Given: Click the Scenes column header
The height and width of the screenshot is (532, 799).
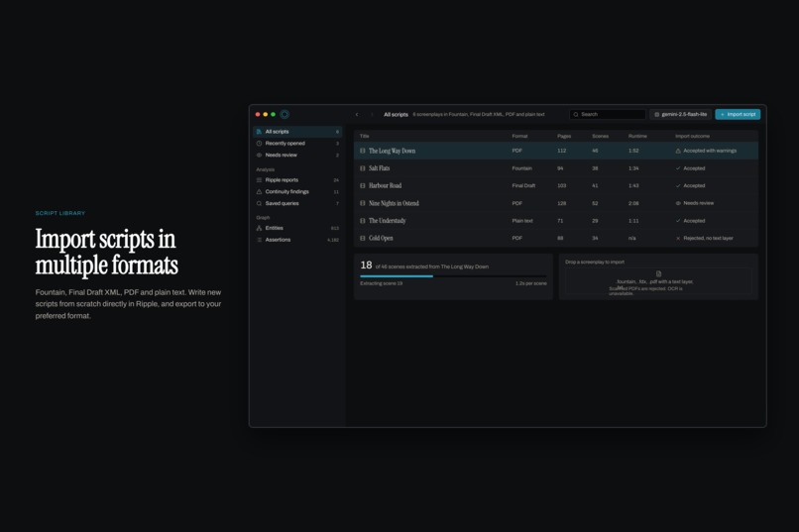Looking at the screenshot, I should click(x=601, y=136).
